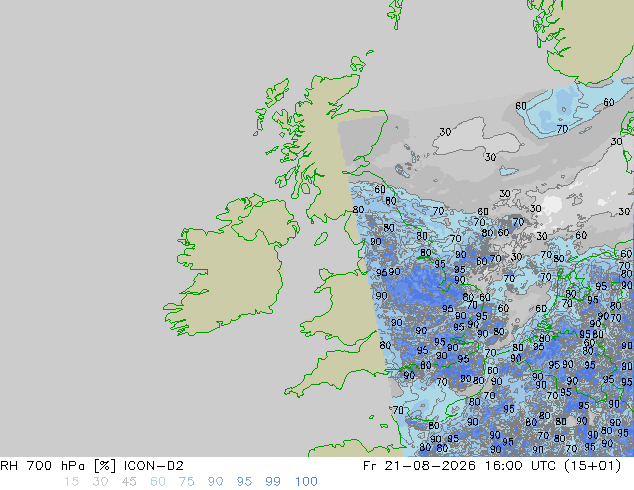Click the 15 value in the legend
Image resolution: width=634 pixels, height=490 pixels.
tap(71, 482)
